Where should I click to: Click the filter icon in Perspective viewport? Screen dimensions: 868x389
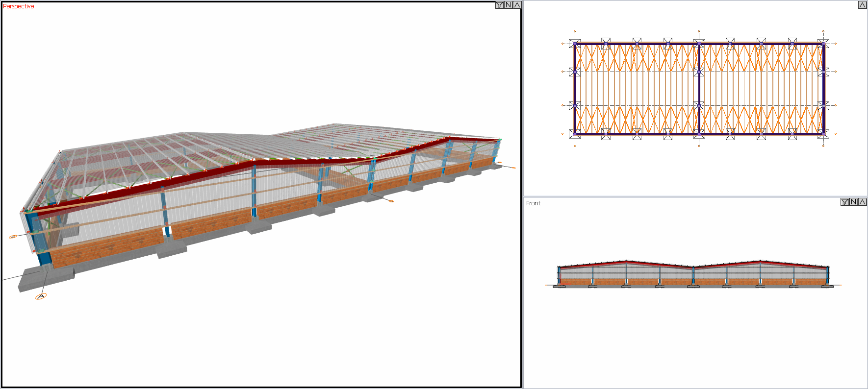coord(500,5)
